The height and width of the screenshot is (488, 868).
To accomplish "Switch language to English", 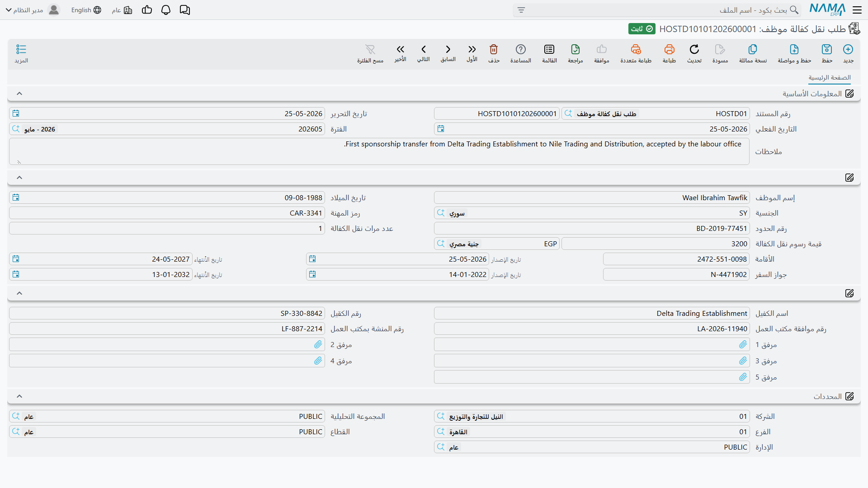I will click(86, 10).
